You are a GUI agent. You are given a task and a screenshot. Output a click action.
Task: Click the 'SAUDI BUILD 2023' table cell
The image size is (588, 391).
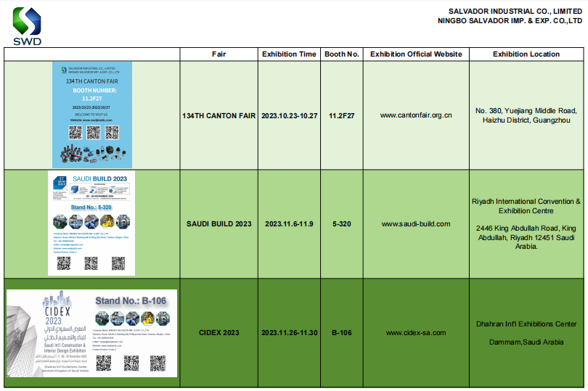pos(219,224)
